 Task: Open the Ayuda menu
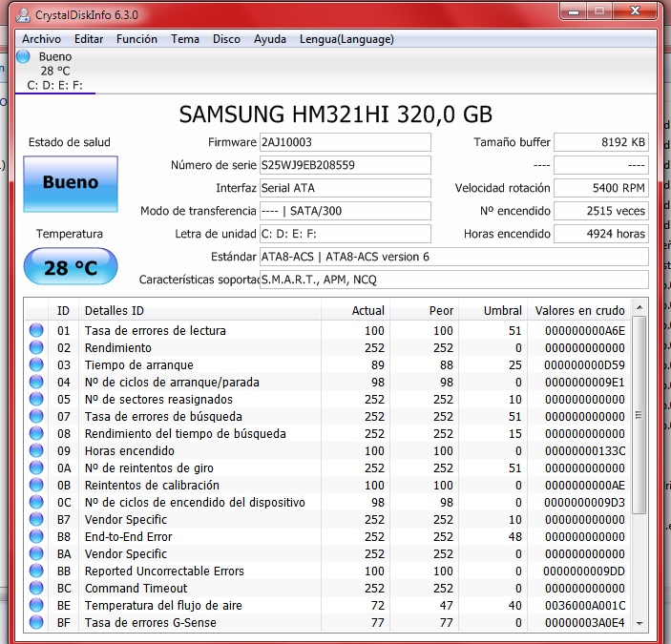click(269, 39)
